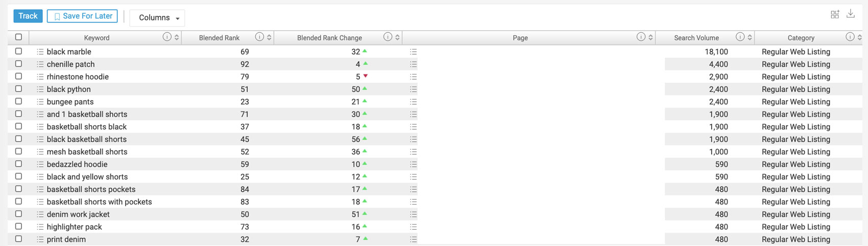Click the highlighter pack keyword text
The height and width of the screenshot is (246, 868).
tap(74, 227)
